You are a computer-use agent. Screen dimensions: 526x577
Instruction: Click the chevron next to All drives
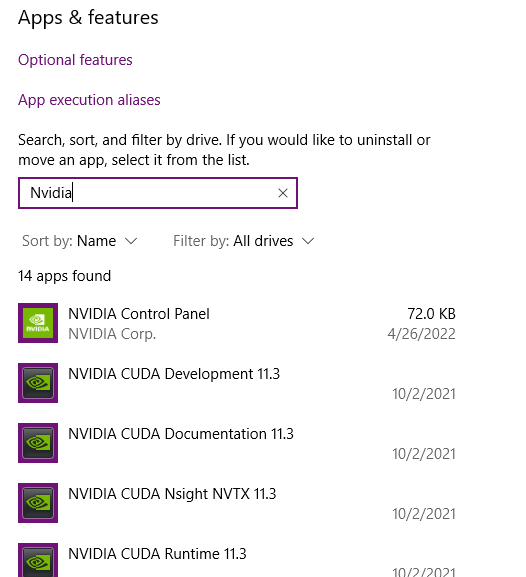click(308, 241)
